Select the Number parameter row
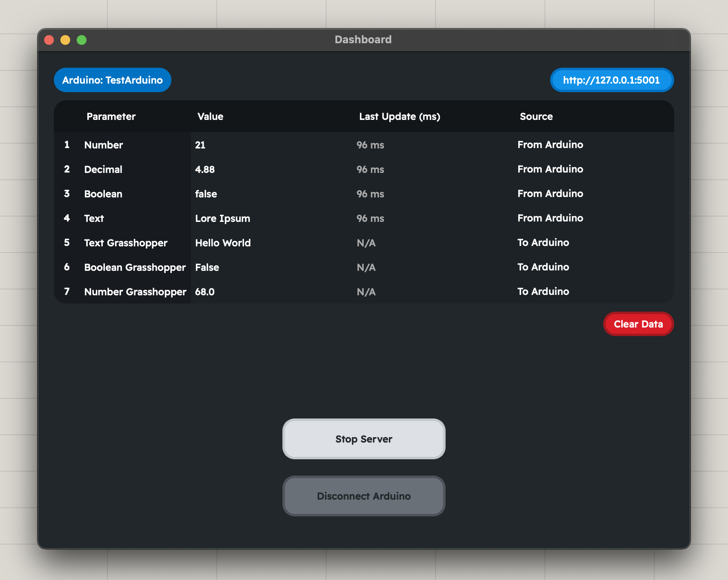Screen dimensions: 728x580 104,145
